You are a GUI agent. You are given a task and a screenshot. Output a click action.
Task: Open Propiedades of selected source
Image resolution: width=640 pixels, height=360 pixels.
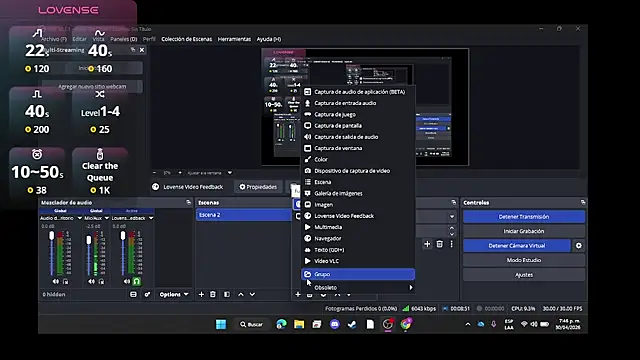(258, 187)
